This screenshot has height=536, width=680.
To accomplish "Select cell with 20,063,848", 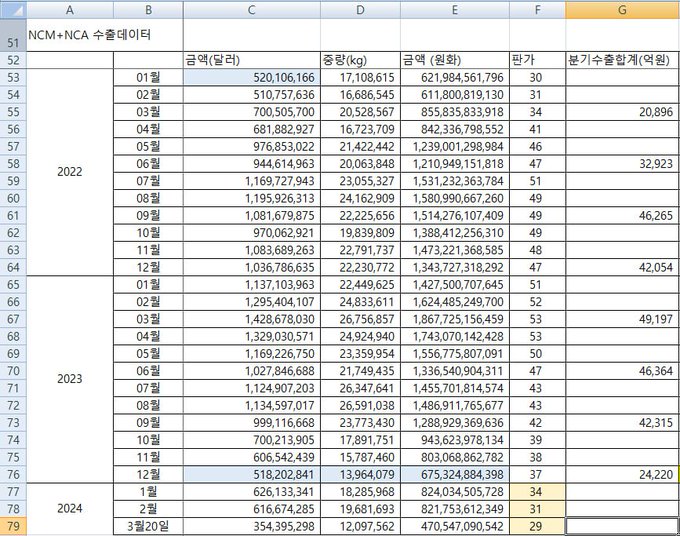I will coord(360,164).
